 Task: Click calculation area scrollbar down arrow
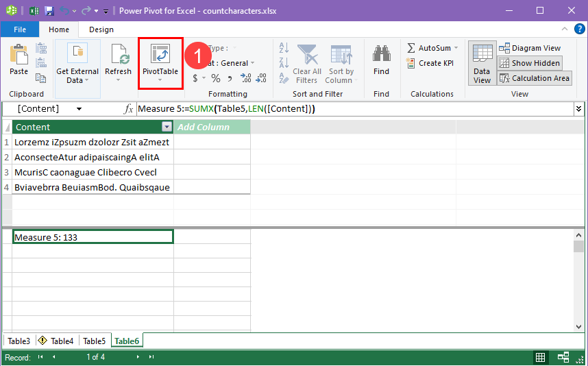click(x=578, y=327)
